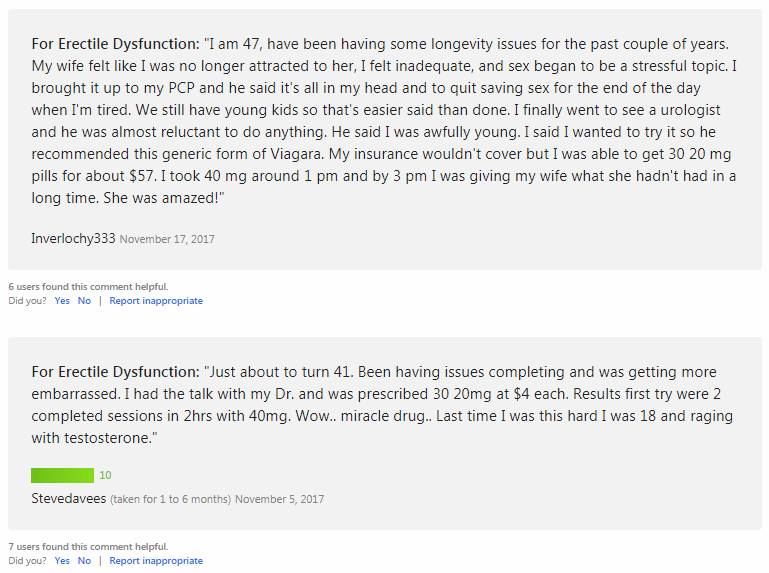
Task: Click the Inverlochy333 username
Action: 73,238
